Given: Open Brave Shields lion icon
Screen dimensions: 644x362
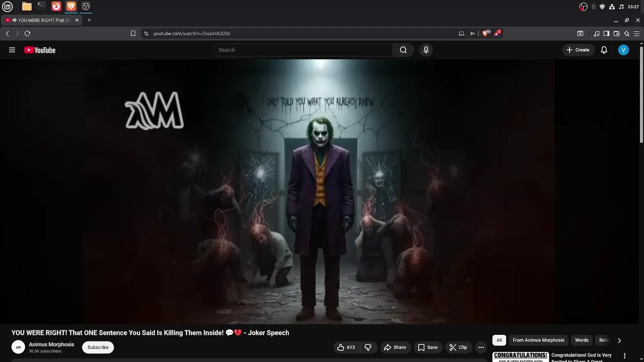Looking at the screenshot, I should click(x=485, y=33).
